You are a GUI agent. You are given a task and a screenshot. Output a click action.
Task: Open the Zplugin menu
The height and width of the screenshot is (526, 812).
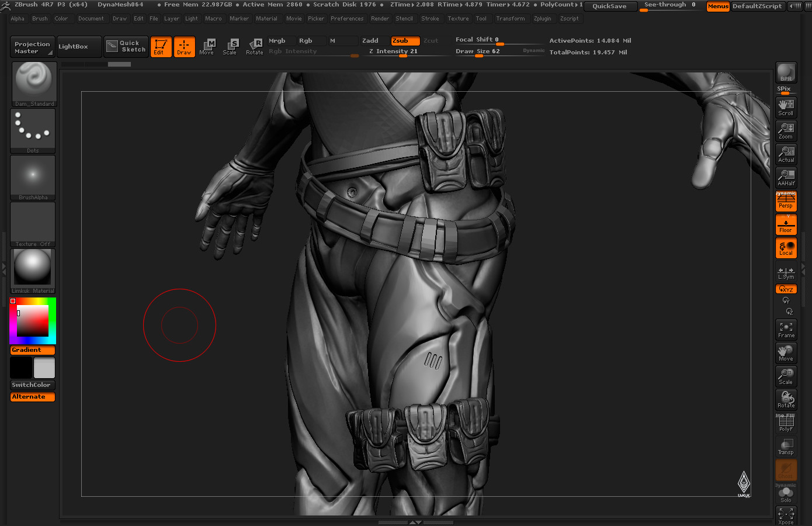coord(542,19)
